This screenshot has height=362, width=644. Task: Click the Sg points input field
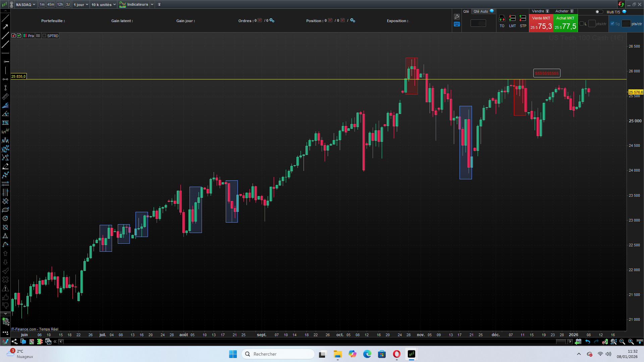coord(626,23)
